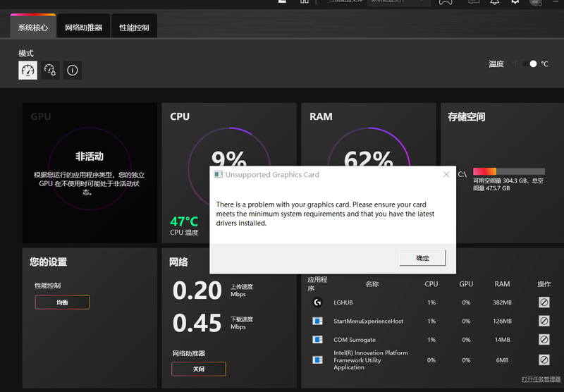Terminate COM Surrogate via its block icon
564x392 pixels.
544,340
